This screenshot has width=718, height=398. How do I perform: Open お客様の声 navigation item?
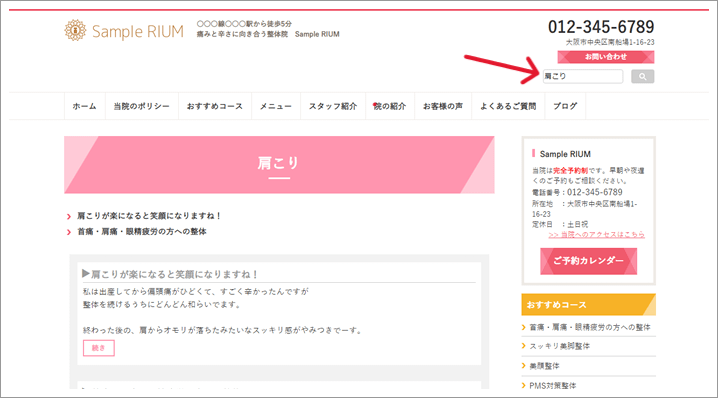443,106
